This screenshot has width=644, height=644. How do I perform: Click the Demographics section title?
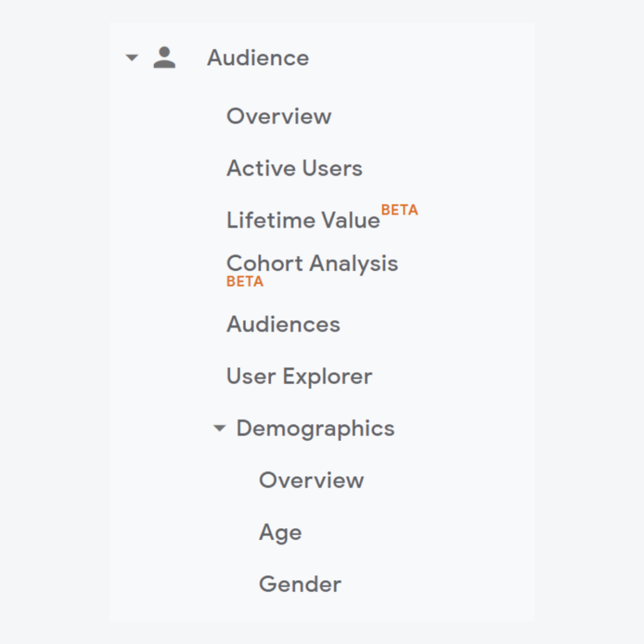pos(314,428)
